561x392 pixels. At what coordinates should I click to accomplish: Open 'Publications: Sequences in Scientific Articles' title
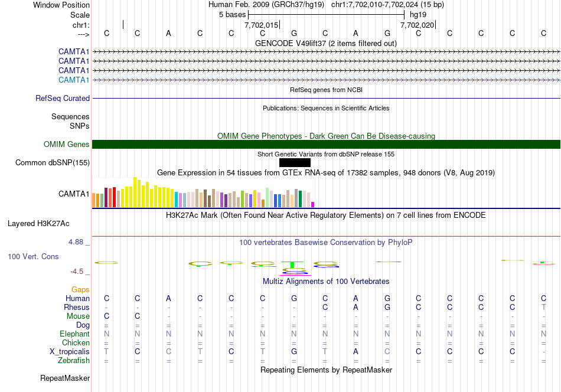[x=326, y=108]
